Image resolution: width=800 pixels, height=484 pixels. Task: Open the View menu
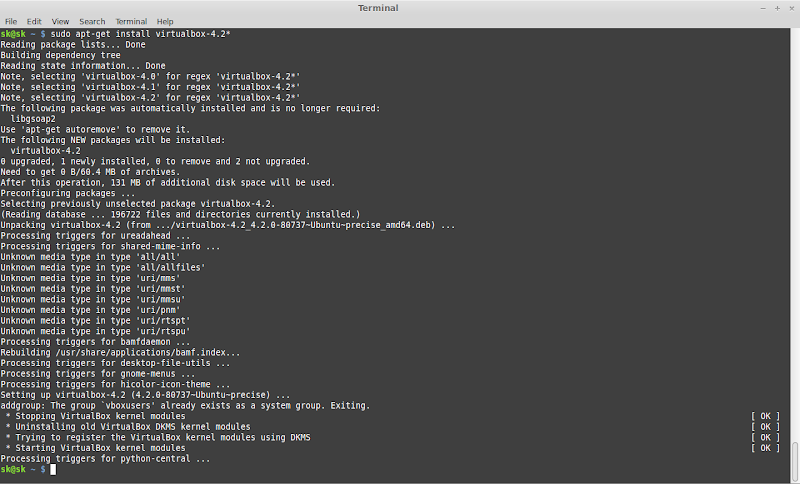point(60,21)
